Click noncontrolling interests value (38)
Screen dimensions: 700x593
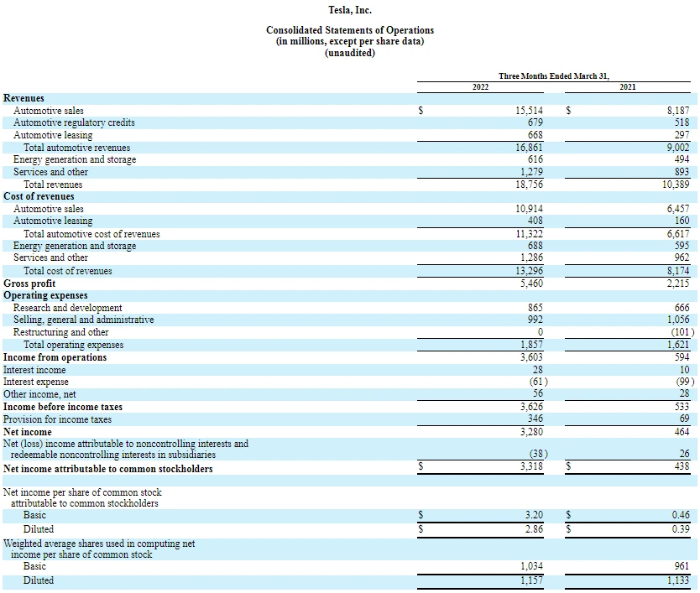(x=538, y=454)
